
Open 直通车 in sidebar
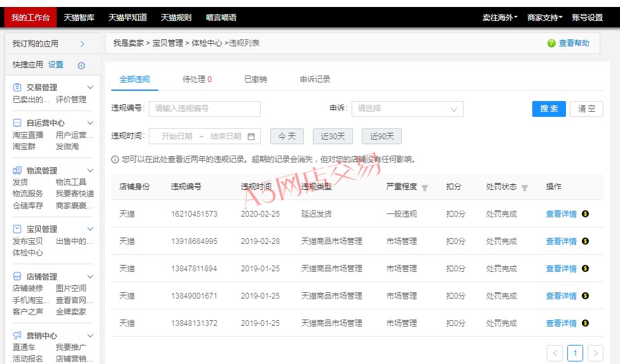point(24,347)
